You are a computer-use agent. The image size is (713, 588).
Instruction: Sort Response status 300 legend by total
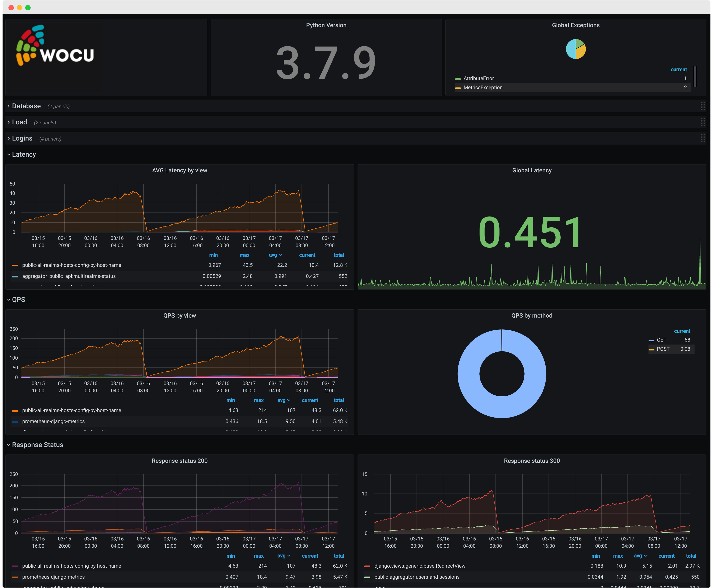coord(691,556)
